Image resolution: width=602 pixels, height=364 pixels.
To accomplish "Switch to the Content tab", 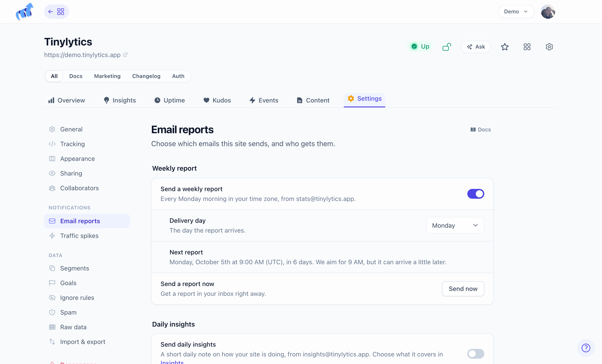I will [x=313, y=100].
